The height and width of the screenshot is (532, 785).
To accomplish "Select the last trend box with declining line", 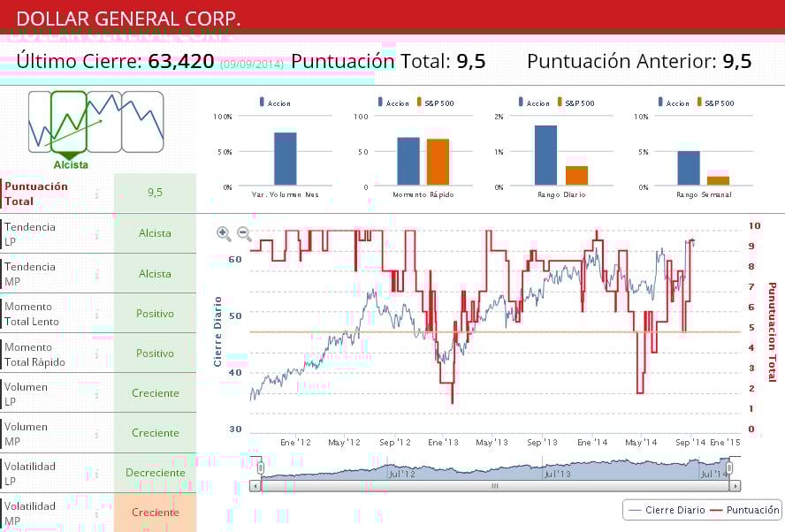I will 142,122.
